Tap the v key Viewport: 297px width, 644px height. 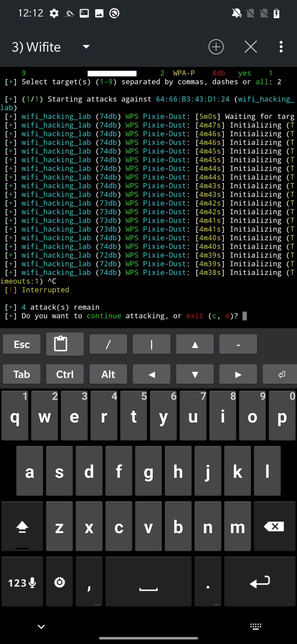click(148, 526)
